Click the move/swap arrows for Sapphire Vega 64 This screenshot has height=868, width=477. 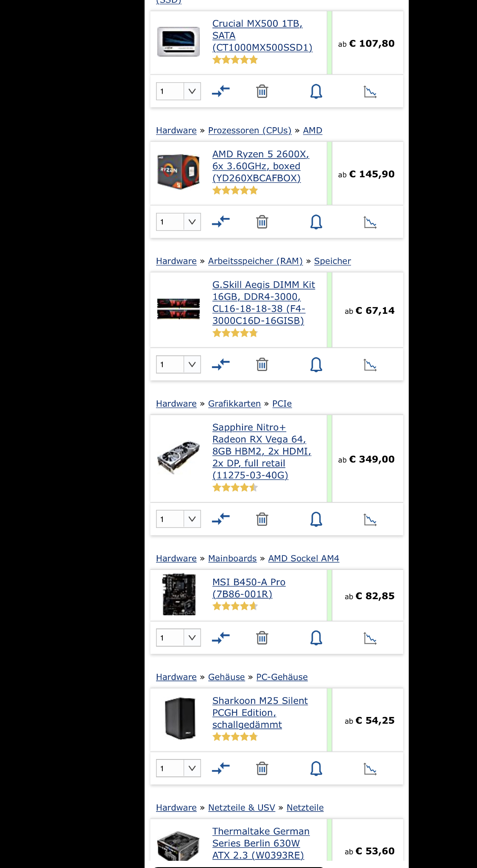(221, 519)
